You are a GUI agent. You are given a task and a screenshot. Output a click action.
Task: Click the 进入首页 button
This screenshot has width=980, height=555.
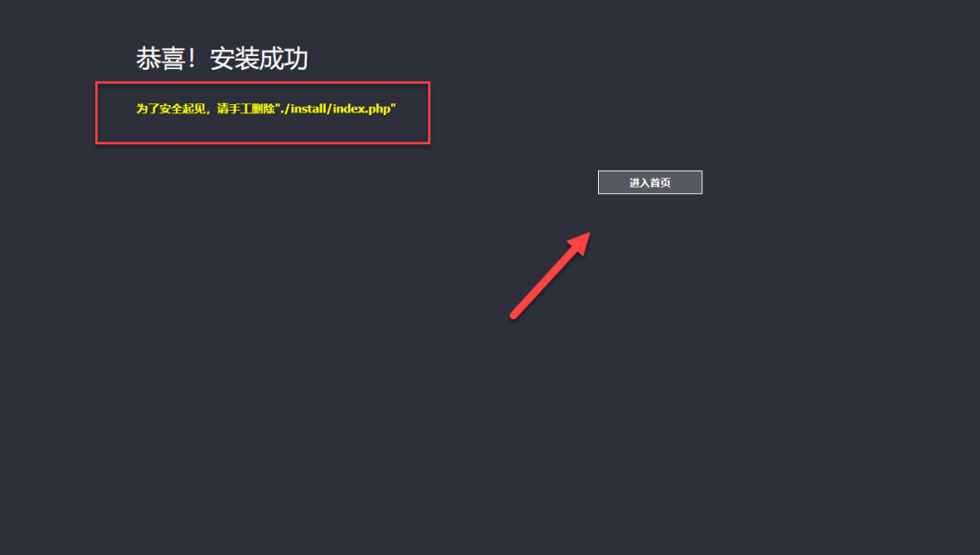coord(650,182)
